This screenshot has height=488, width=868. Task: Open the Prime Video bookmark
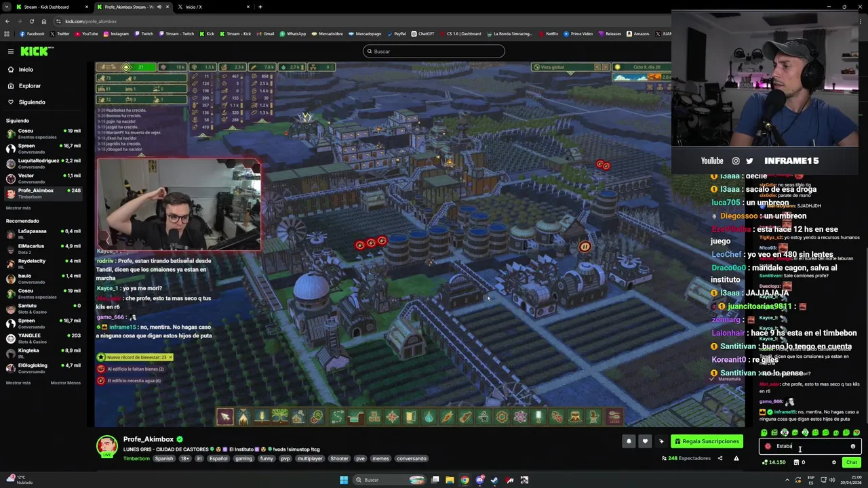578,34
